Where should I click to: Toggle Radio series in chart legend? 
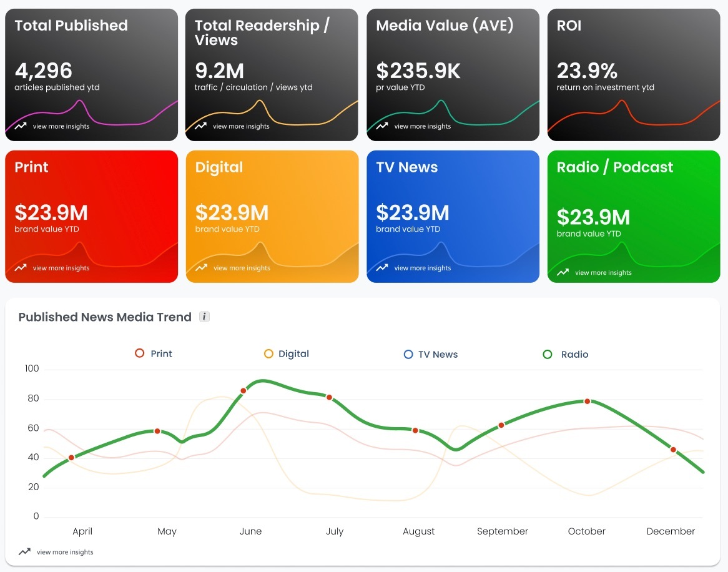tap(566, 354)
